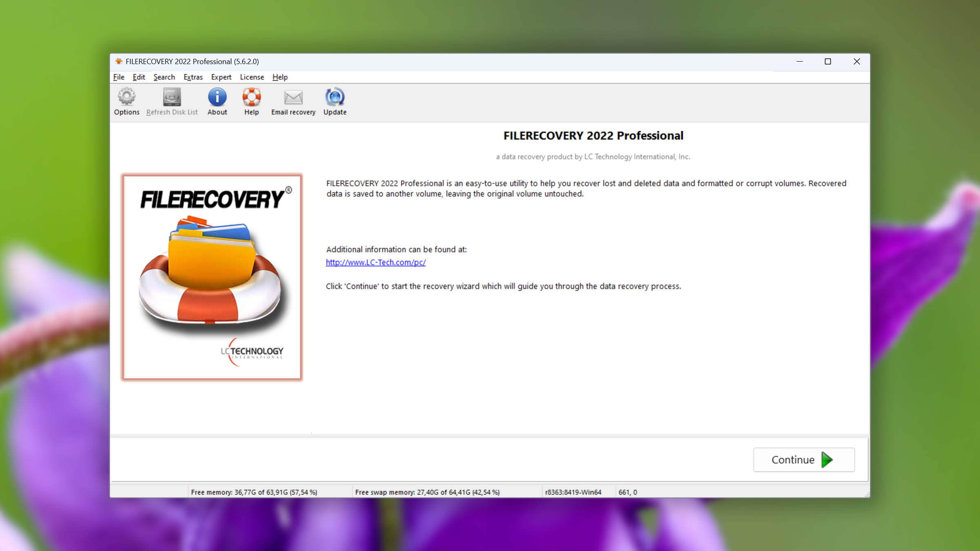Click the Free memory status bar entry
This screenshot has height=551, width=980.
click(x=254, y=492)
